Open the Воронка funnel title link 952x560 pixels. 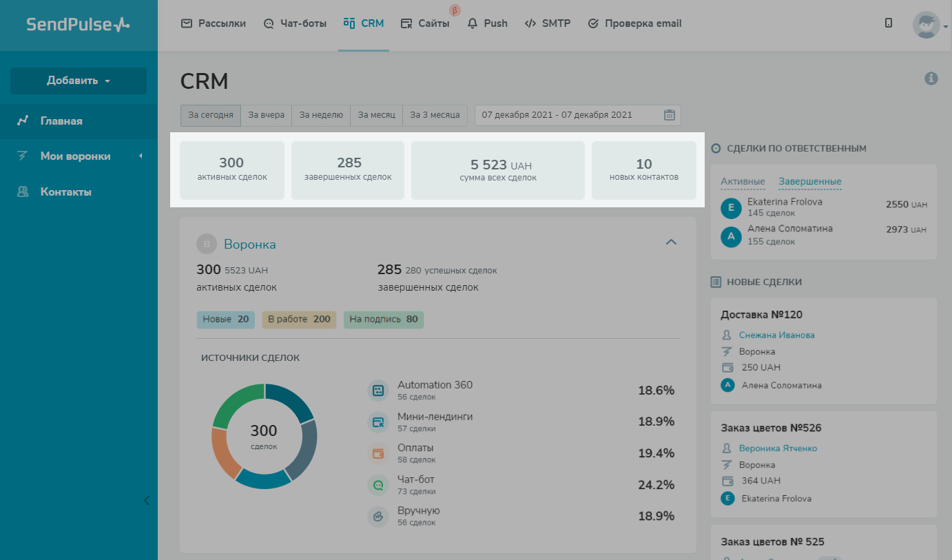pos(249,244)
